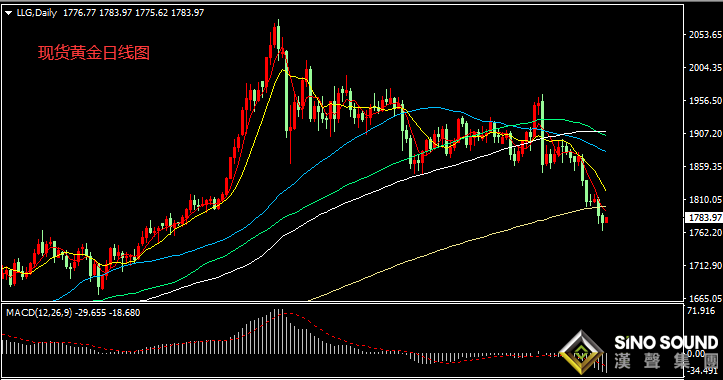The height and width of the screenshot is (380, 723).
Task: Select the current price tag 1783.97
Action: coord(704,217)
